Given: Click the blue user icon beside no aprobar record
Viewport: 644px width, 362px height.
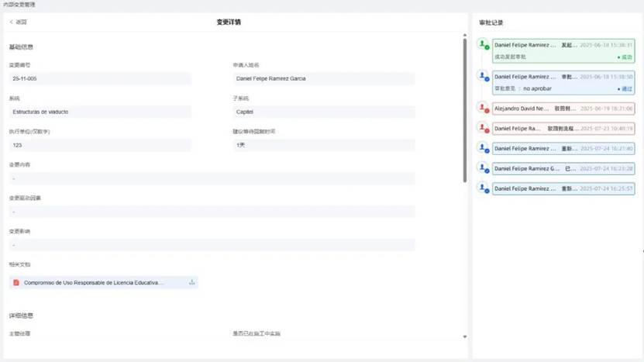Looking at the screenshot, I should click(484, 76).
